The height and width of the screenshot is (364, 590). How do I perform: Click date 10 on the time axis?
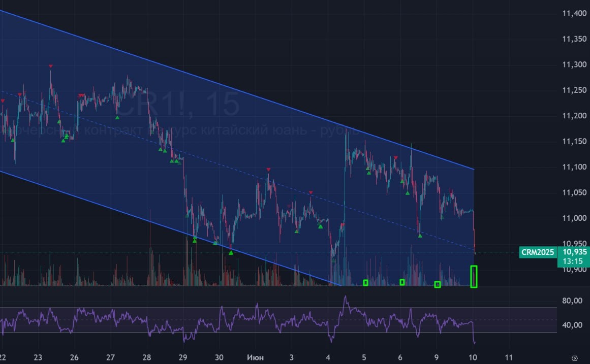(x=473, y=357)
